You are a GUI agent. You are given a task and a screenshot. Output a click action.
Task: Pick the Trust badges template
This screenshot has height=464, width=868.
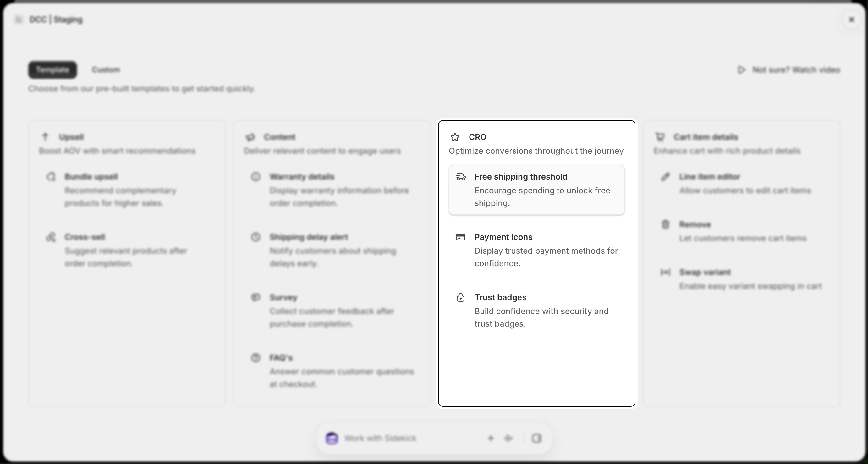(x=536, y=310)
